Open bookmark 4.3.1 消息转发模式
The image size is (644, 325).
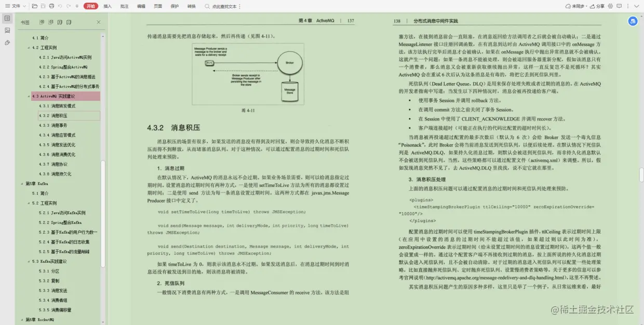pos(57,105)
